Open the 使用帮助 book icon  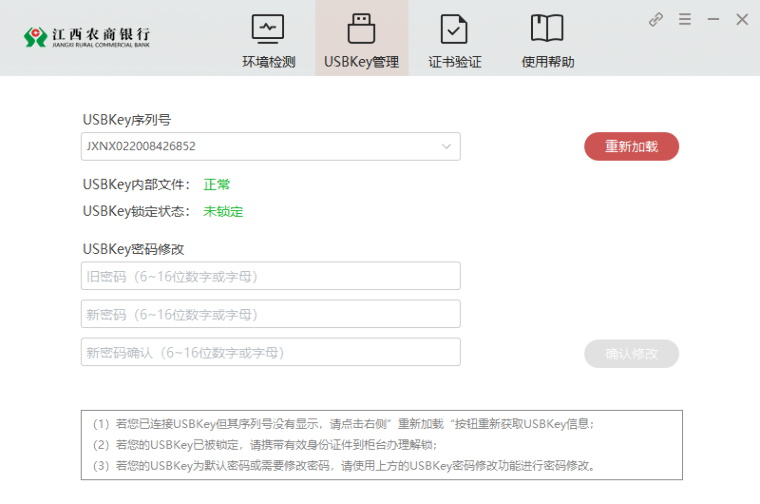coord(548,28)
